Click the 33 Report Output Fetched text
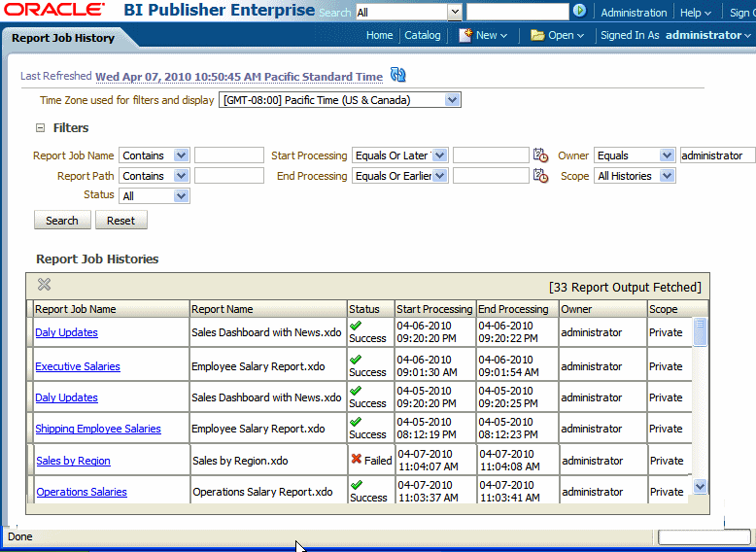This screenshot has height=552, width=756. pyautogui.click(x=625, y=288)
